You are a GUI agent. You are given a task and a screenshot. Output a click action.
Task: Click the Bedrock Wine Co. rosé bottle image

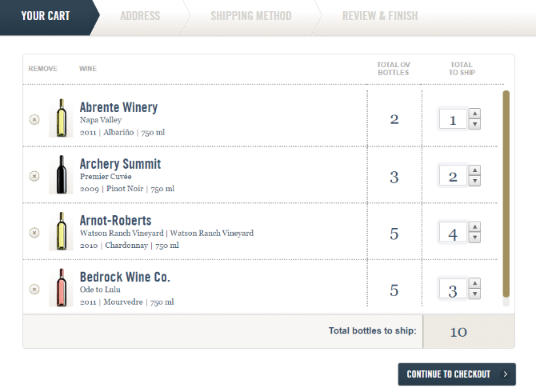pos(61,288)
